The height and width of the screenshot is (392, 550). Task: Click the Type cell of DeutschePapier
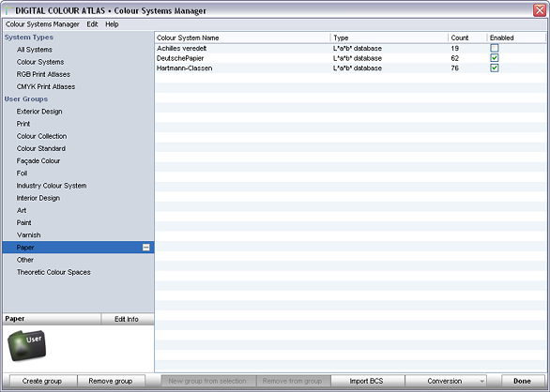[358, 58]
